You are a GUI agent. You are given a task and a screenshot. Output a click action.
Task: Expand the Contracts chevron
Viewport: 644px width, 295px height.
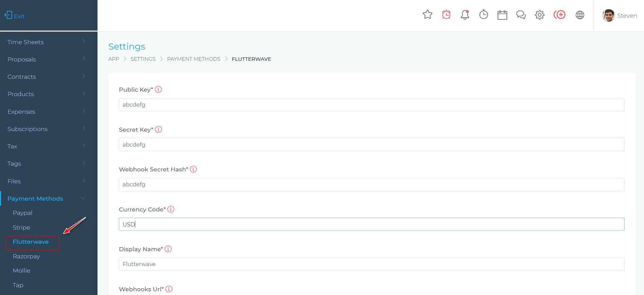84,76
